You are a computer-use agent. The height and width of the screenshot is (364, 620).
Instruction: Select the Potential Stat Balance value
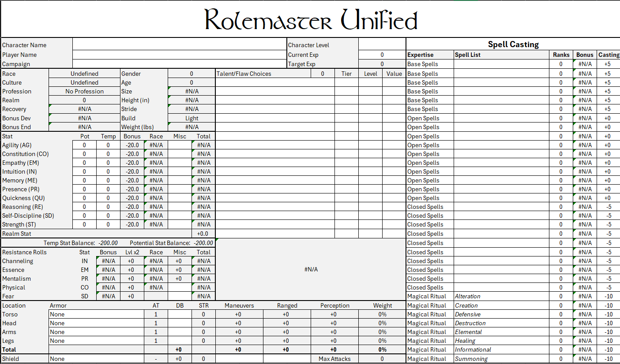203,243
